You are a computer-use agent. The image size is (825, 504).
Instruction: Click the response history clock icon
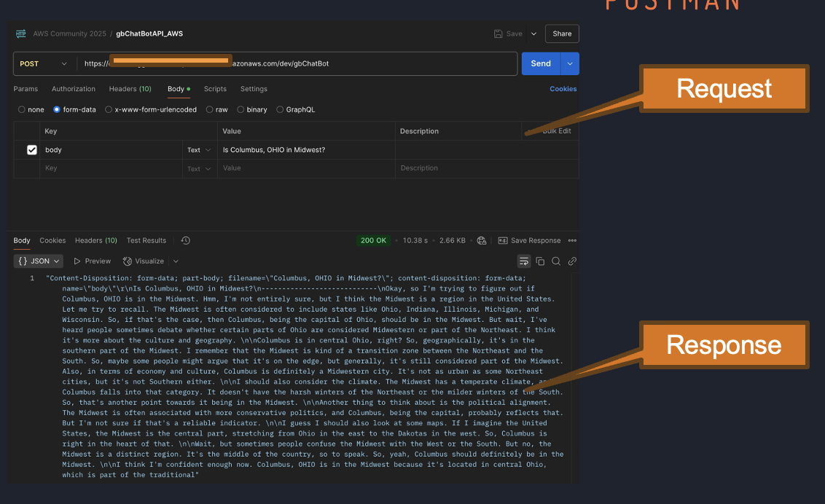pos(186,240)
